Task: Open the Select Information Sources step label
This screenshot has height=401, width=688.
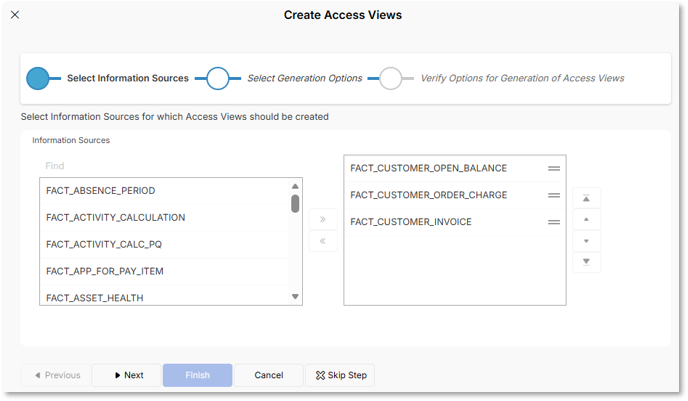Action: pyautogui.click(x=128, y=78)
